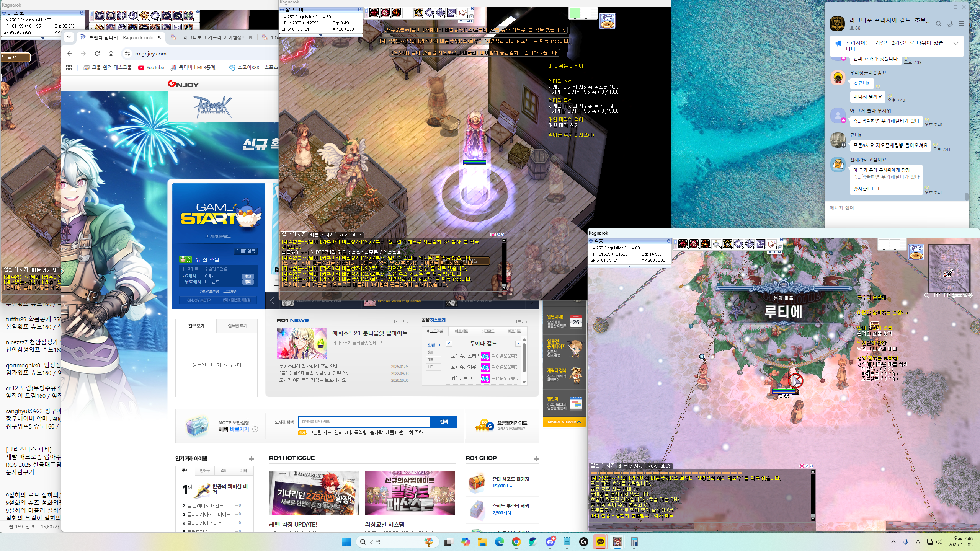Viewport: 980px width, 551px height.
Task: Collapse the 암뽕 basic info window
Action: pos(668,241)
